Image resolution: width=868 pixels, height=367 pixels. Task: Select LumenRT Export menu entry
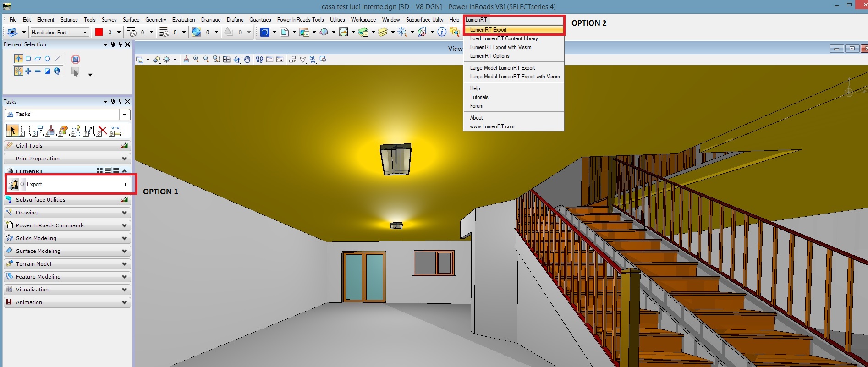513,30
